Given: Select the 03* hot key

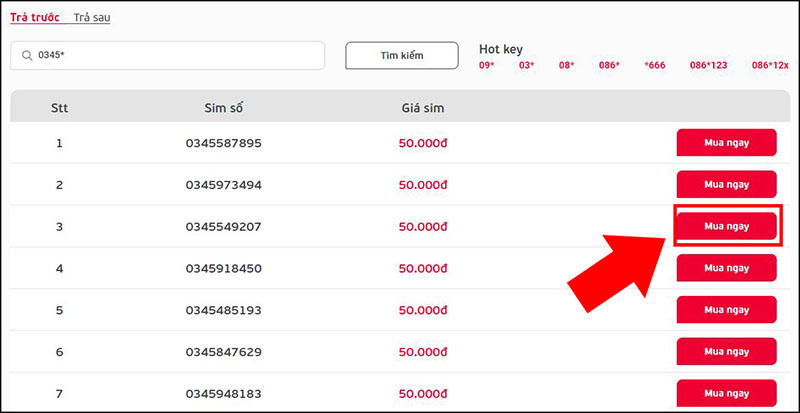Looking at the screenshot, I should pyautogui.click(x=526, y=65).
